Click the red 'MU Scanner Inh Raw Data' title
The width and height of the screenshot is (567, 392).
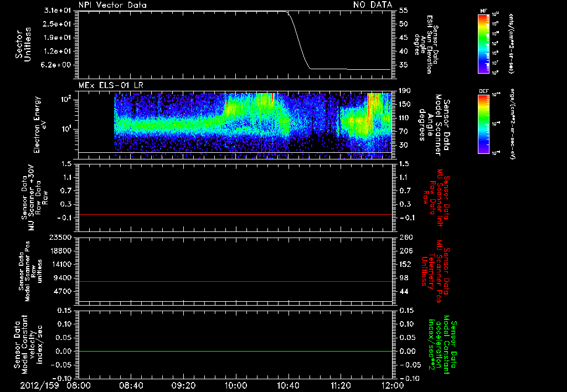(x=436, y=198)
